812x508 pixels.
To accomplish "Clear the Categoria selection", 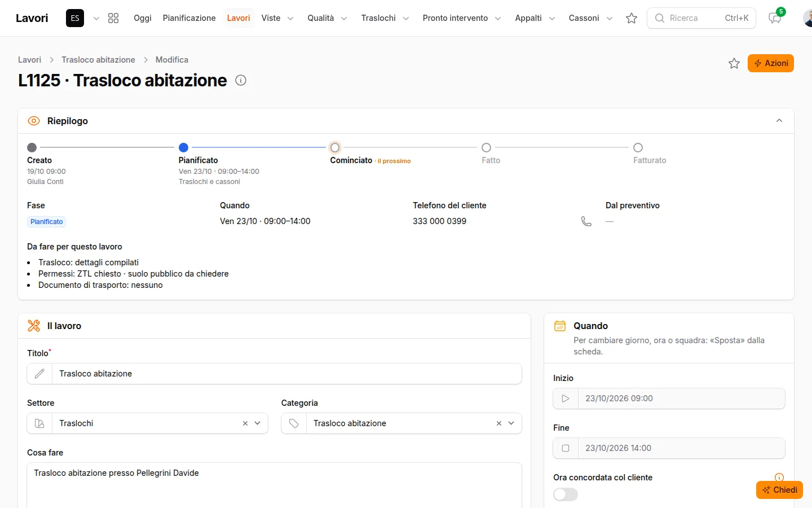I will click(x=499, y=423).
